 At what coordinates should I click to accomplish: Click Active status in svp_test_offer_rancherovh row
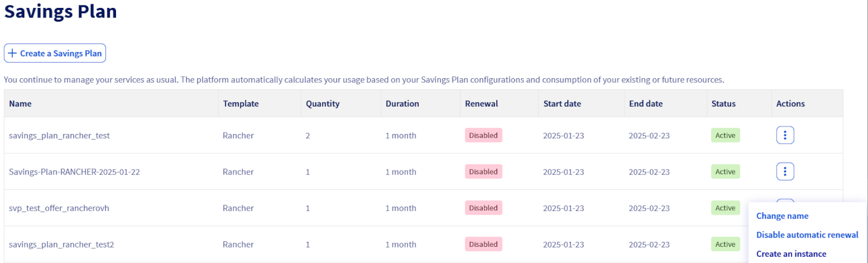pyautogui.click(x=725, y=208)
